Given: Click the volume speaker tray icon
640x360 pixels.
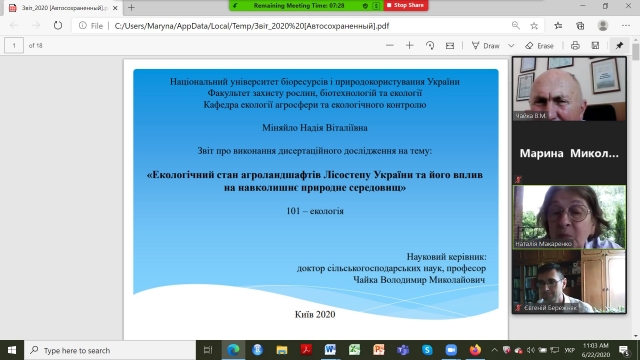Looking at the screenshot, I should point(531,350).
